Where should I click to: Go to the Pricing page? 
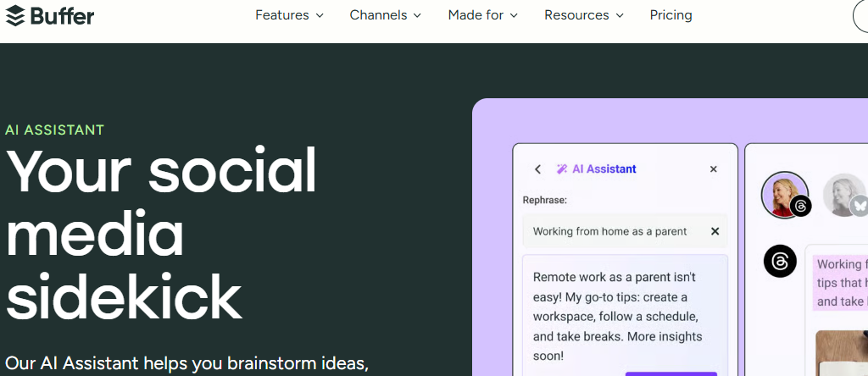point(671,15)
